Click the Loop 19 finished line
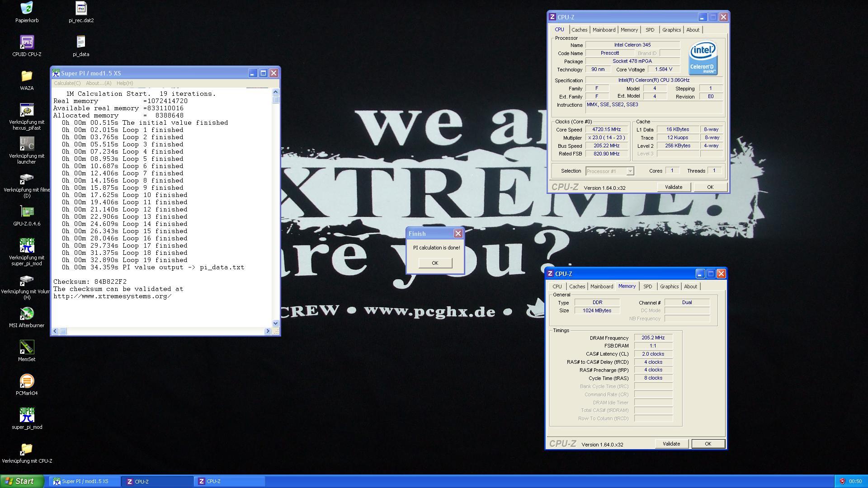The width and height of the screenshot is (868, 488). pyautogui.click(x=125, y=260)
